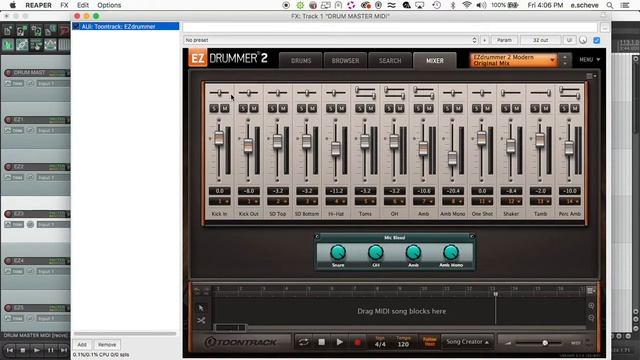Switch to the DRUMS tab
Screen dimensions: 640x360
(x=301, y=60)
